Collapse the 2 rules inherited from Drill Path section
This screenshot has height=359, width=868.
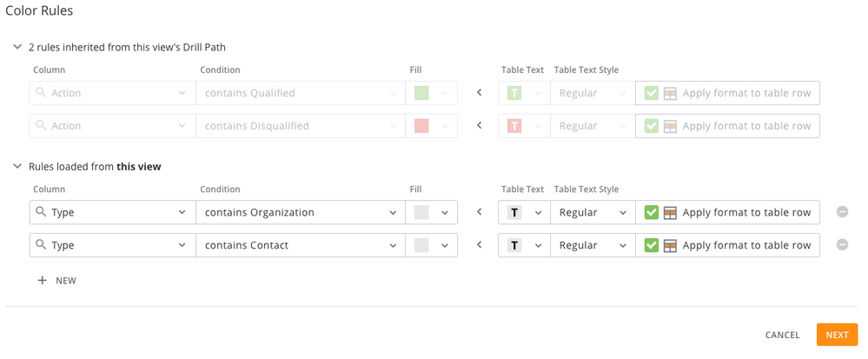point(17,47)
